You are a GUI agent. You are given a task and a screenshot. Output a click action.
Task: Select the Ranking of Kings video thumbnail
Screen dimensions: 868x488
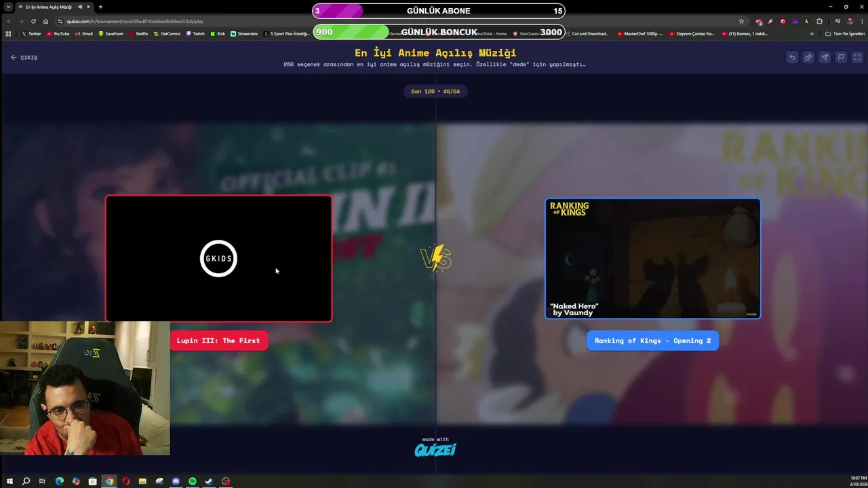652,258
